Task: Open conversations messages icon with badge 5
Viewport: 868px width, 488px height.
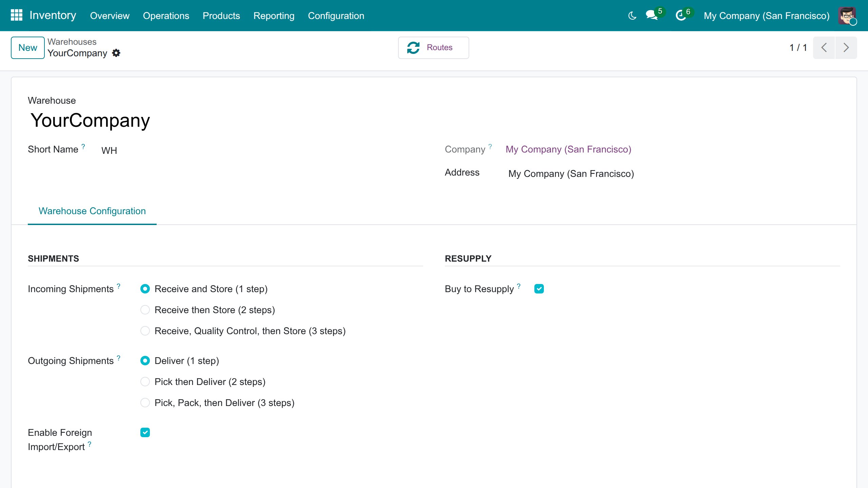Action: pos(652,15)
